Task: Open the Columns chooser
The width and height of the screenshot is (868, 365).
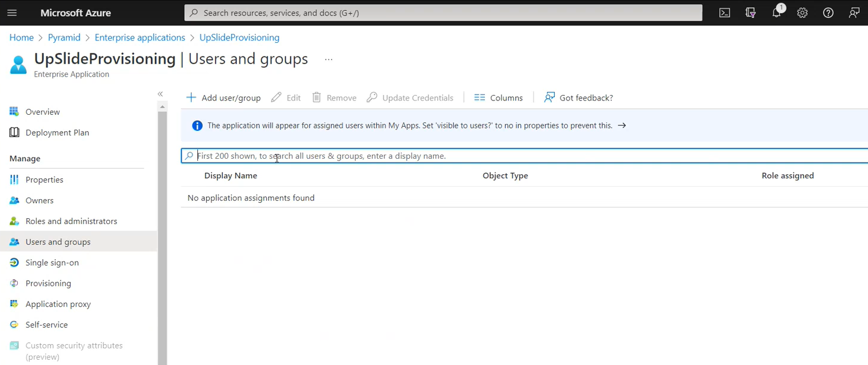Action: click(498, 97)
